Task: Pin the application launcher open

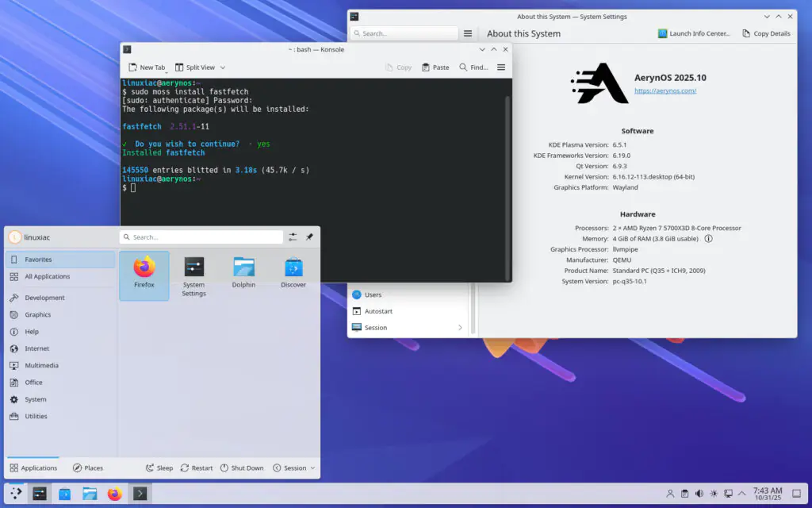Action: tap(310, 237)
